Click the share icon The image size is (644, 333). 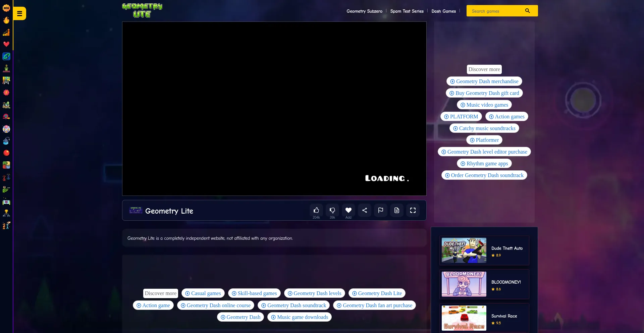pyautogui.click(x=364, y=210)
